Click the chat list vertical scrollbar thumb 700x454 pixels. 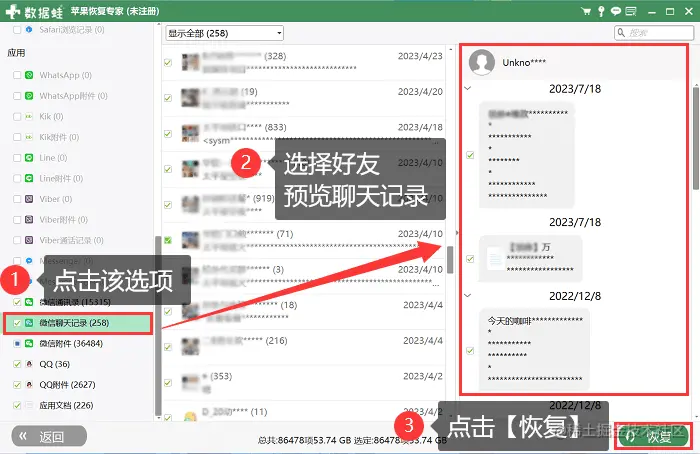[450, 260]
